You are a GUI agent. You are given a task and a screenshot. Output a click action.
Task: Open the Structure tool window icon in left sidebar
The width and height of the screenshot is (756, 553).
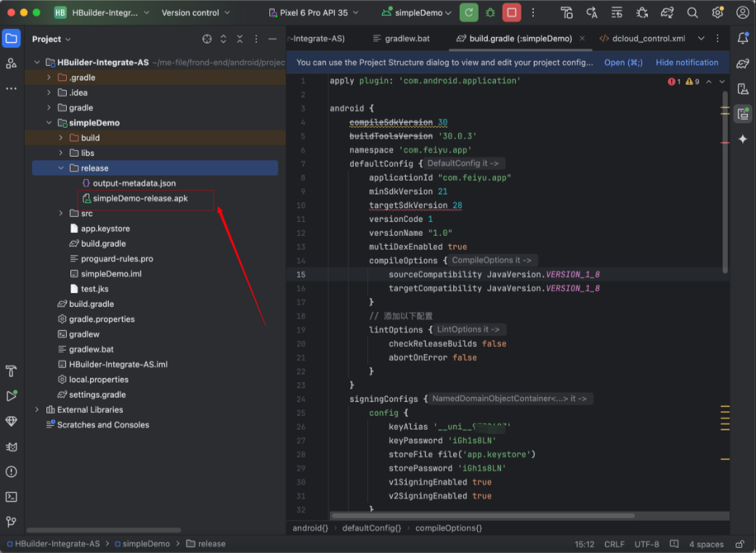[x=11, y=63]
